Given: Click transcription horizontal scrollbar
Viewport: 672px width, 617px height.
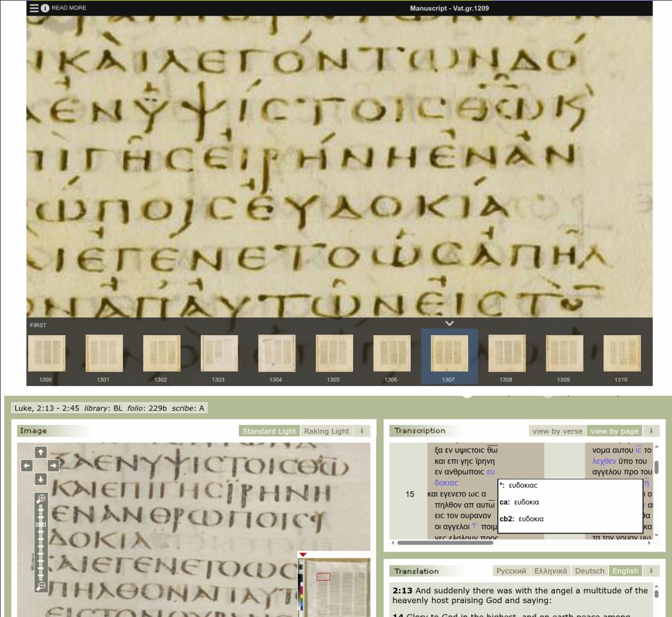Looking at the screenshot, I should coord(445,542).
